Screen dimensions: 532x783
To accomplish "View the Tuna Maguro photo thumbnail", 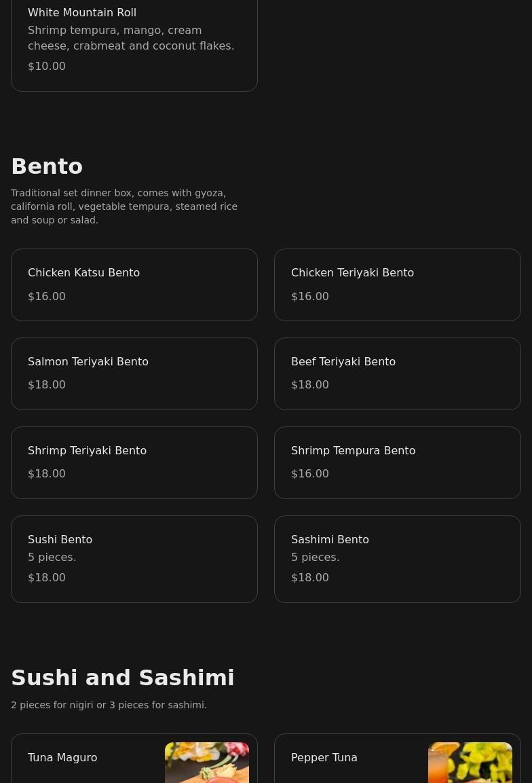I will [207, 763].
